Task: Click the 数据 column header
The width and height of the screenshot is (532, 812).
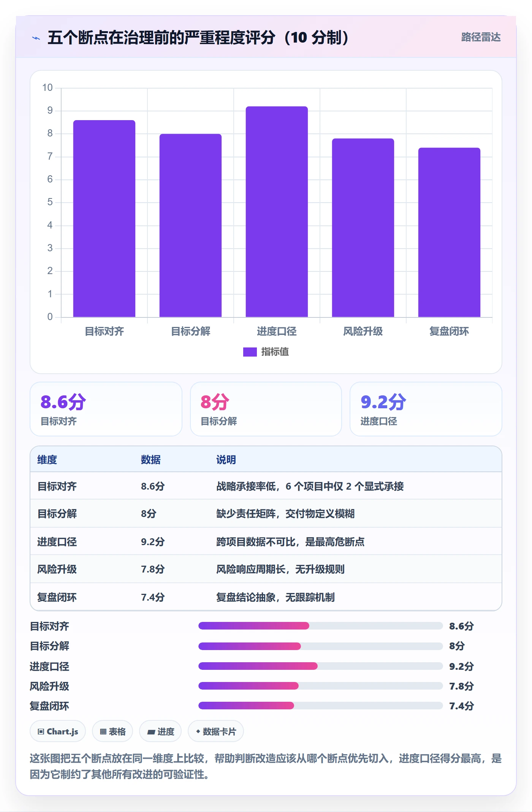Action: coord(151,460)
